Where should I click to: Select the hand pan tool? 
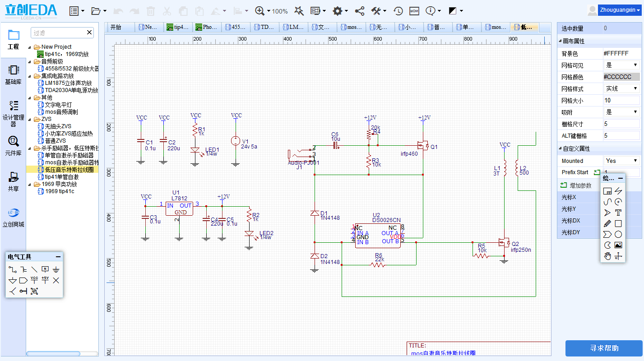(x=607, y=256)
